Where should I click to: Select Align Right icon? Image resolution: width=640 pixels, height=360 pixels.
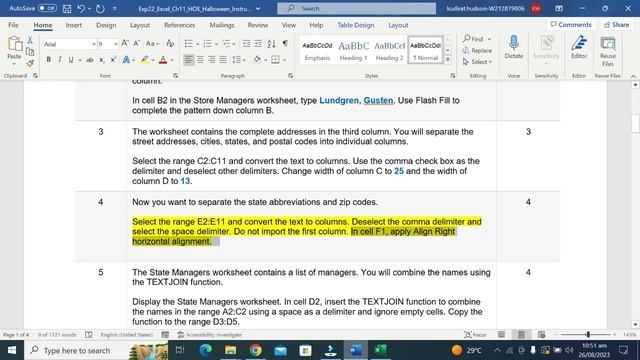tap(211, 60)
